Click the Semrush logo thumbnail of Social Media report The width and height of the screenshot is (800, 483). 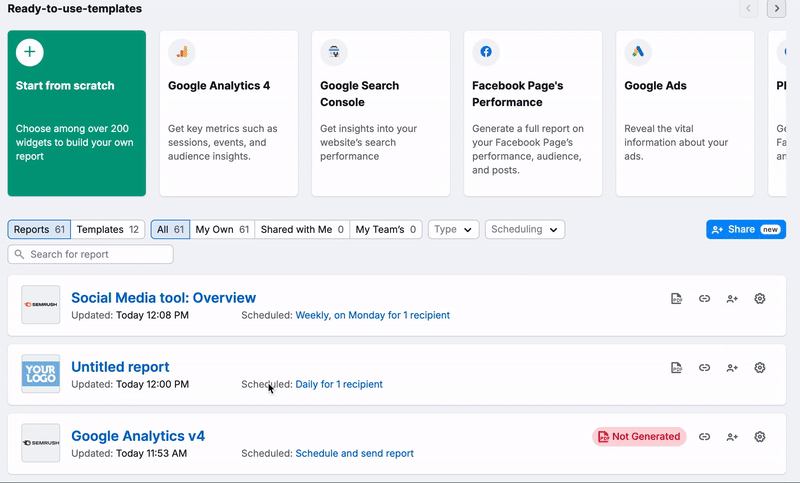(x=41, y=304)
